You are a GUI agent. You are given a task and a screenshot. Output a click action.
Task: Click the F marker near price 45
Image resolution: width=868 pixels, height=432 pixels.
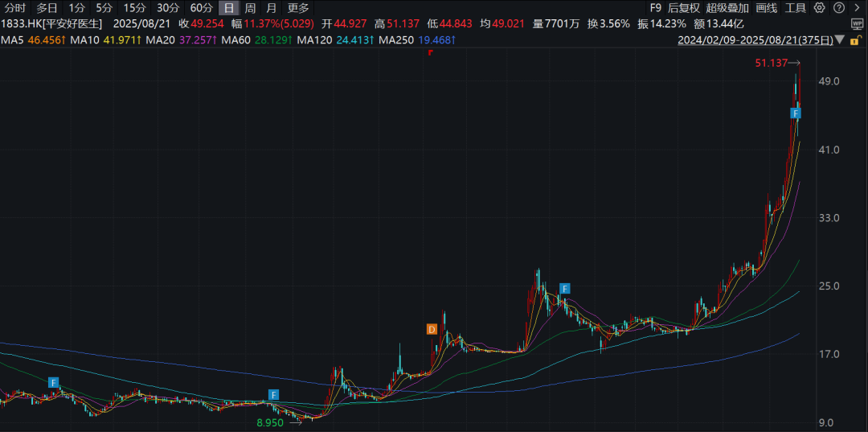[796, 113]
